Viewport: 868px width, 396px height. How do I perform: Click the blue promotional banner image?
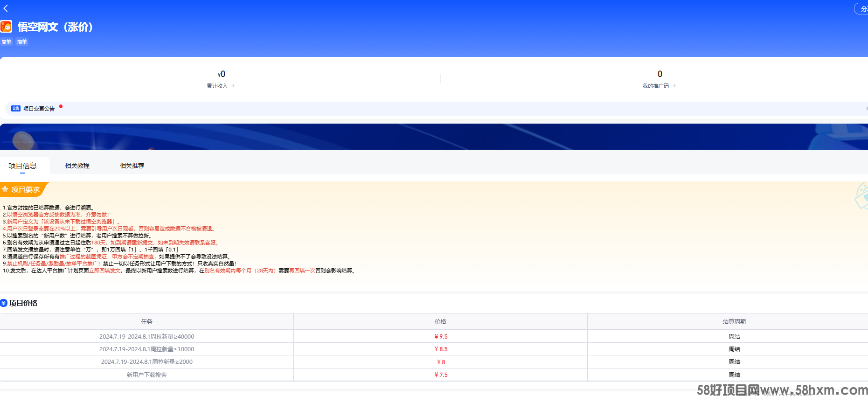[434, 137]
